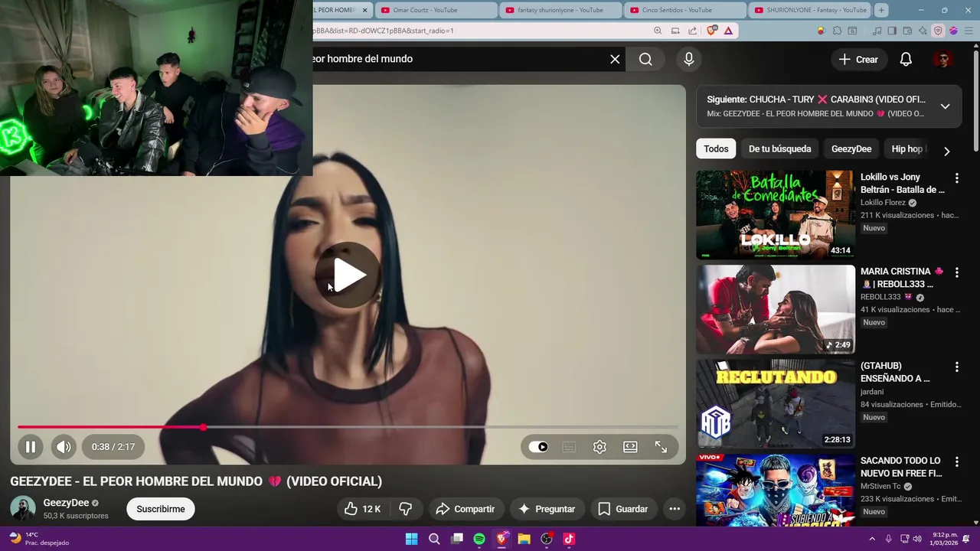Mute the video with the volume icon

[x=64, y=447]
